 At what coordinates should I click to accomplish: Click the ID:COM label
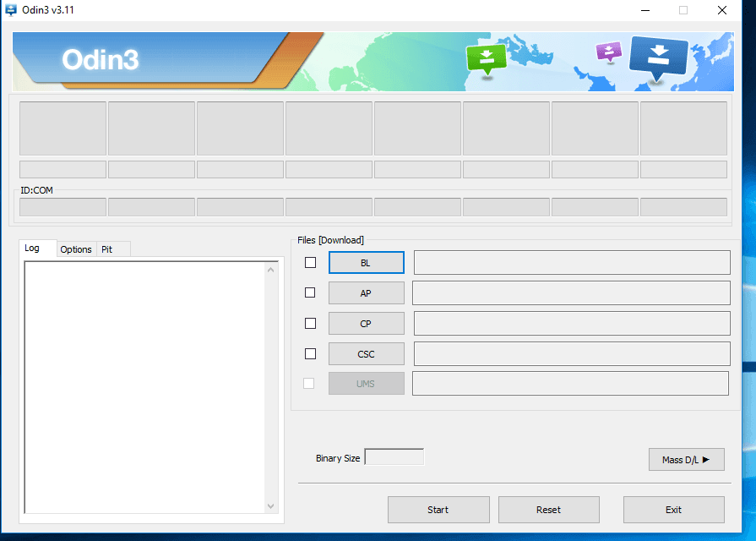[x=36, y=190]
